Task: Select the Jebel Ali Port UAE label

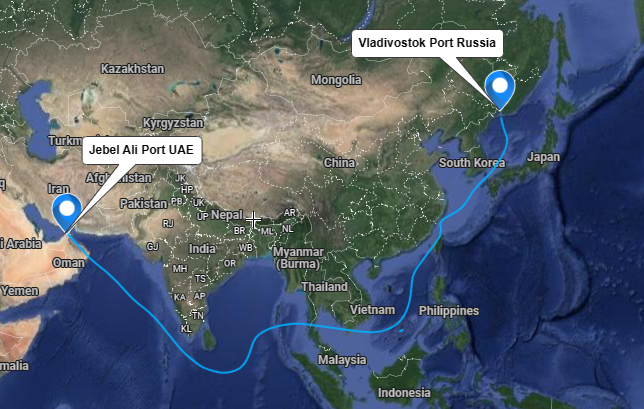Action: tap(142, 150)
